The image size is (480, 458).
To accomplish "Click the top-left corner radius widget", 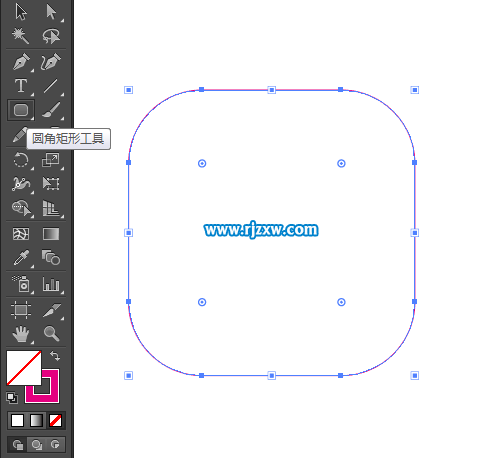I will pyautogui.click(x=202, y=163).
